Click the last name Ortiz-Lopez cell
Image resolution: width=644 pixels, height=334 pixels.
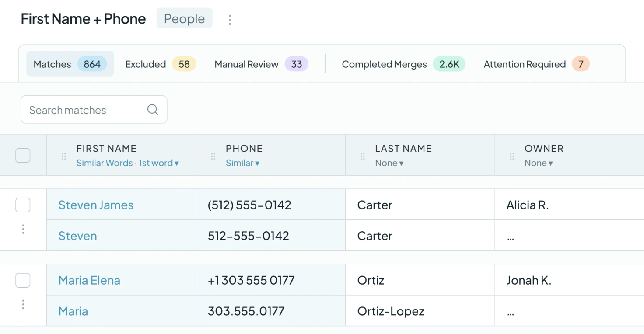(x=420, y=311)
